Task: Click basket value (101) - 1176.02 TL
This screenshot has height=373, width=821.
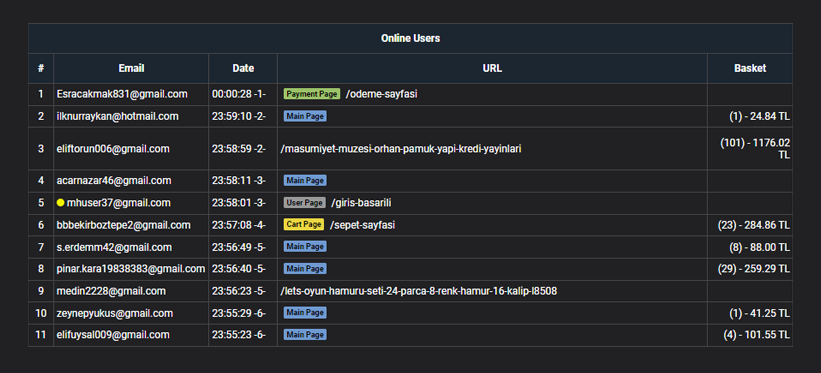Action: (x=755, y=149)
